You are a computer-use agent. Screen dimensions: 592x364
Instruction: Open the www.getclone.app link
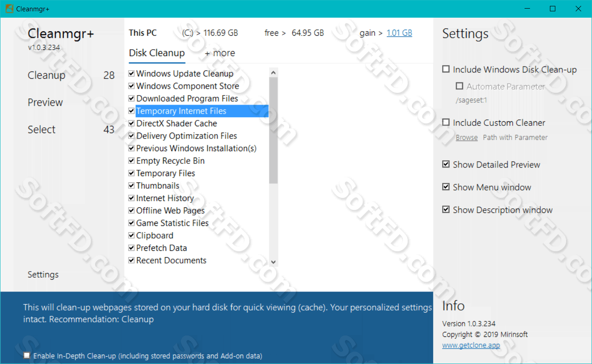point(471,345)
